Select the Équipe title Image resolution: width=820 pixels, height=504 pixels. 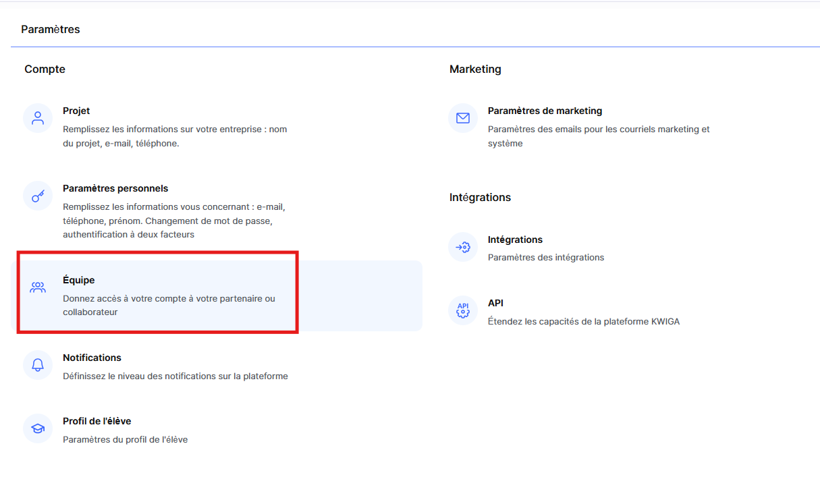pos(79,280)
